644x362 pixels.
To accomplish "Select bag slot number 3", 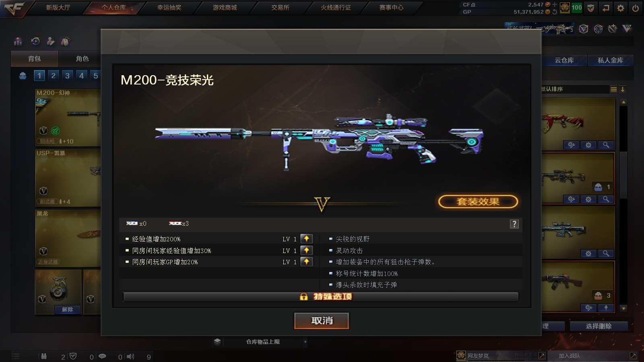I will point(67,76).
